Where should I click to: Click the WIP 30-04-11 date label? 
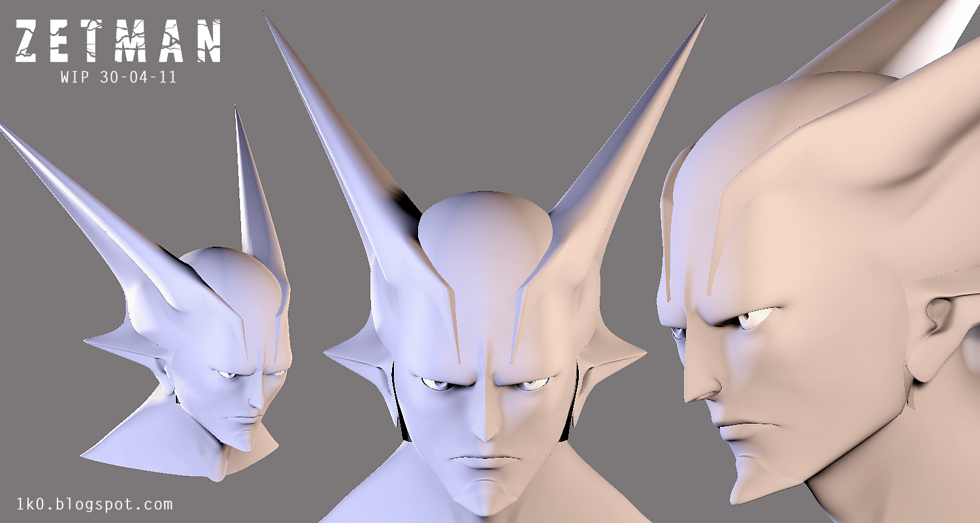click(x=118, y=77)
